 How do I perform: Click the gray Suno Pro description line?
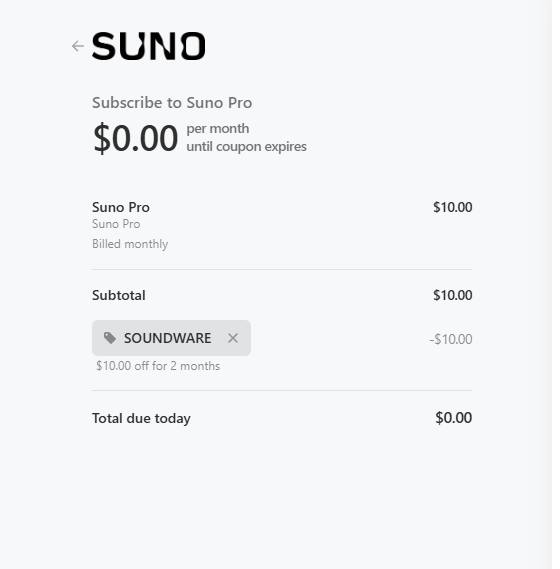(116, 224)
